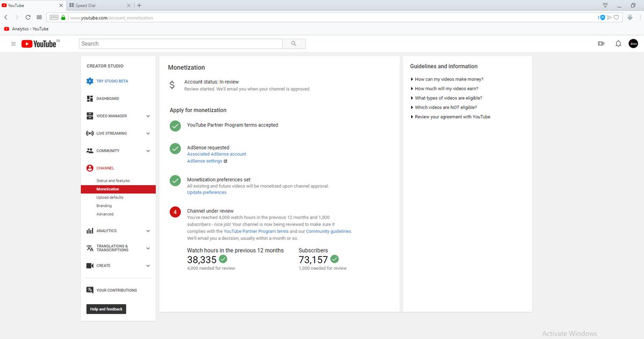Open browser downloads arrow icon
The height and width of the screenshot is (339, 644).
pyautogui.click(x=630, y=17)
